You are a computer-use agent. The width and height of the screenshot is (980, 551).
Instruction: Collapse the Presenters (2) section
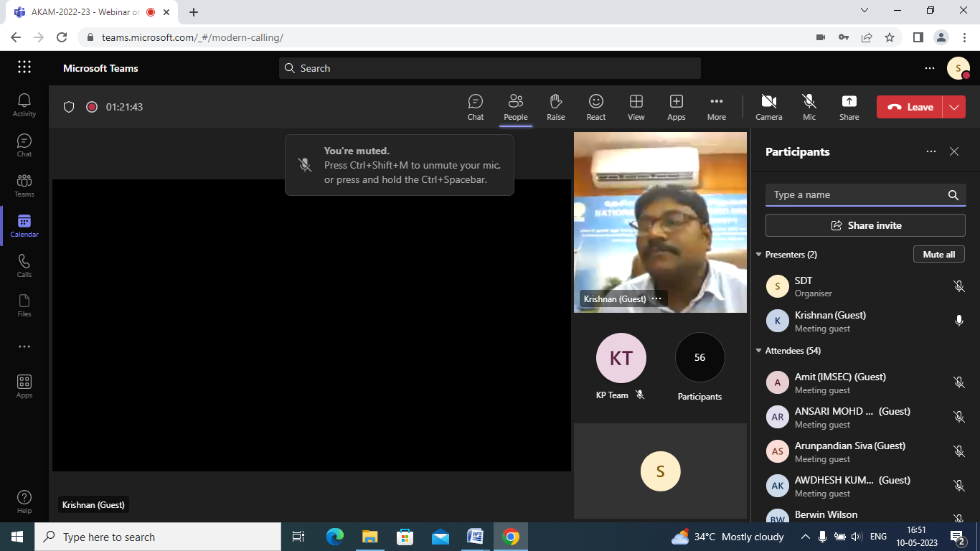(759, 255)
